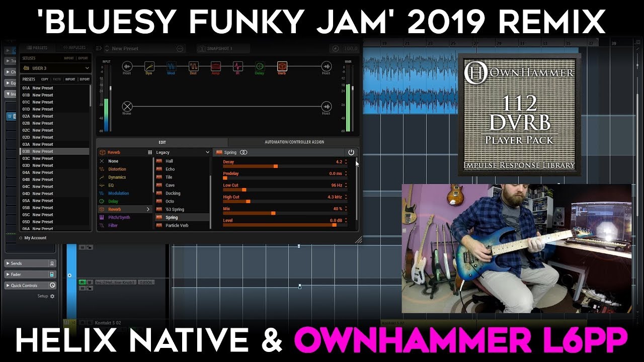This screenshot has width=644, height=362.
Task: Click the OwnHammer 112 DVRB pack image
Action: tap(519, 115)
